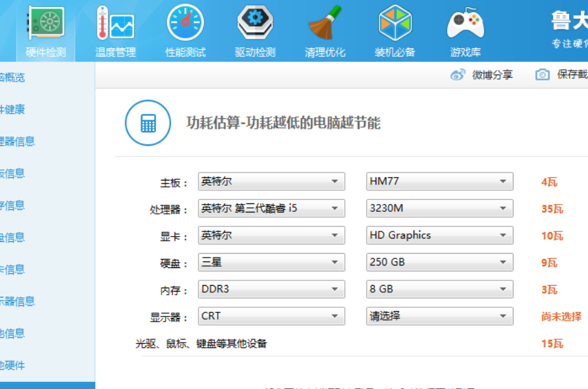Screen dimensions: 588x389
Task: Click the 微博分享 Weibo icon
Action: (x=458, y=75)
